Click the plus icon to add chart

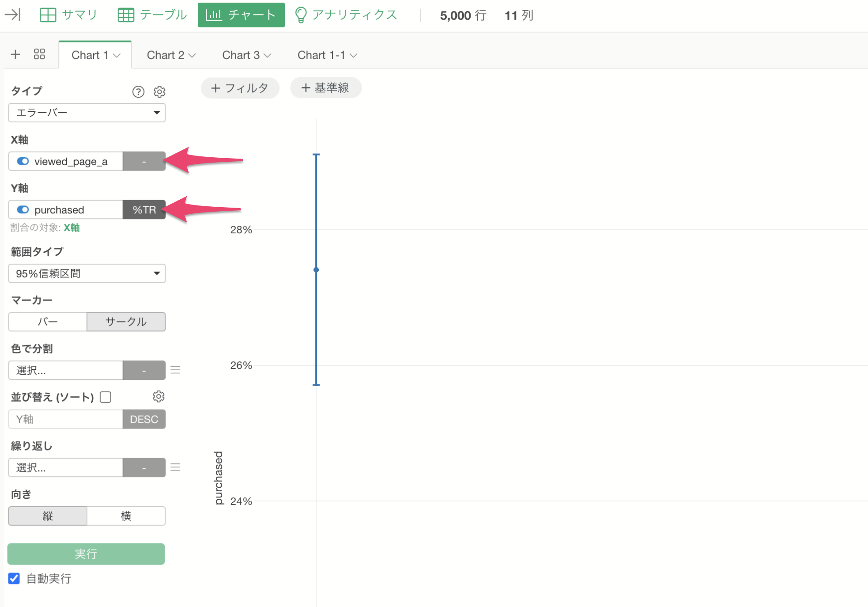click(15, 54)
